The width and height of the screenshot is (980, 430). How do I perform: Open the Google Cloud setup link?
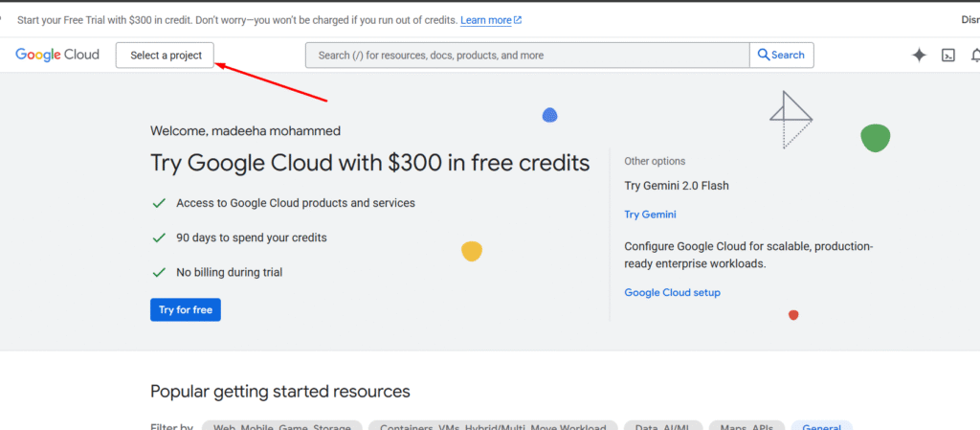(672, 292)
